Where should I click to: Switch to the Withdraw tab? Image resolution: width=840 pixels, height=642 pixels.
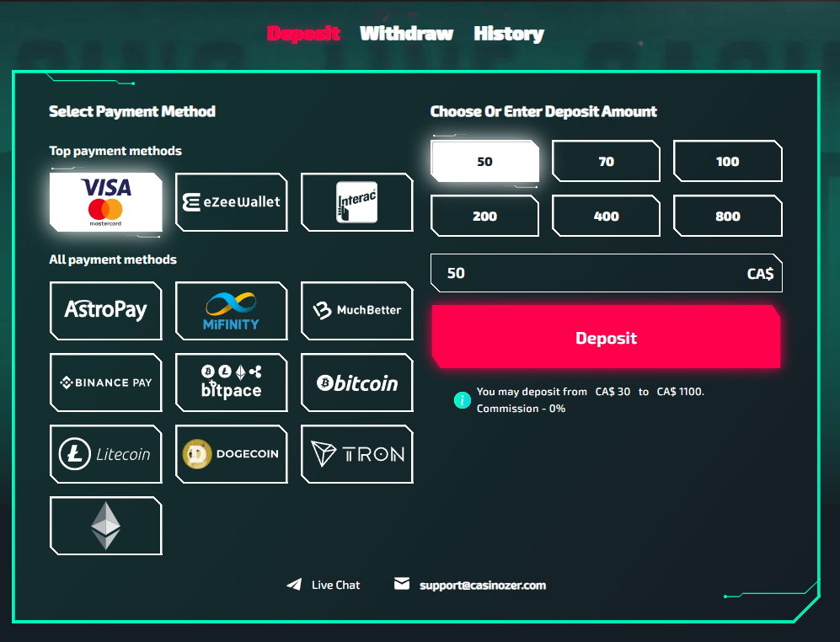click(x=407, y=34)
